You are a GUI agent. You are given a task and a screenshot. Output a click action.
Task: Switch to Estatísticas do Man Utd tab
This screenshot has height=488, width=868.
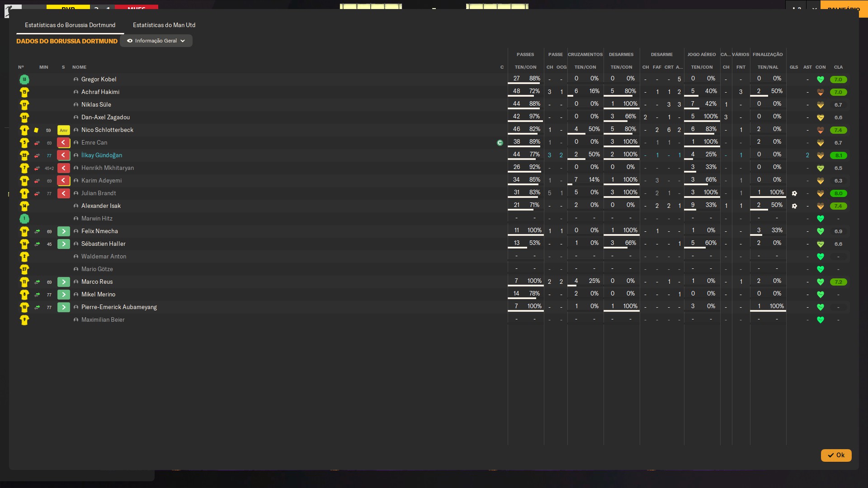tap(164, 25)
